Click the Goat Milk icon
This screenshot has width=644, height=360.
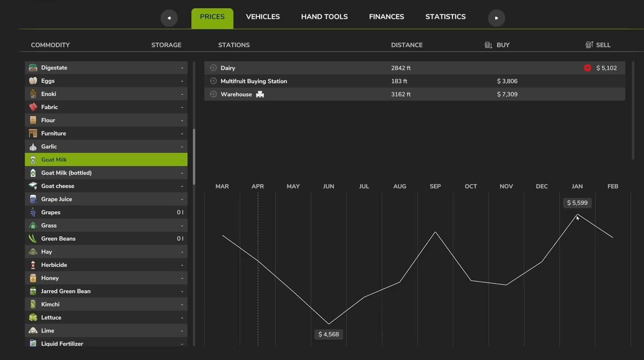(x=33, y=160)
